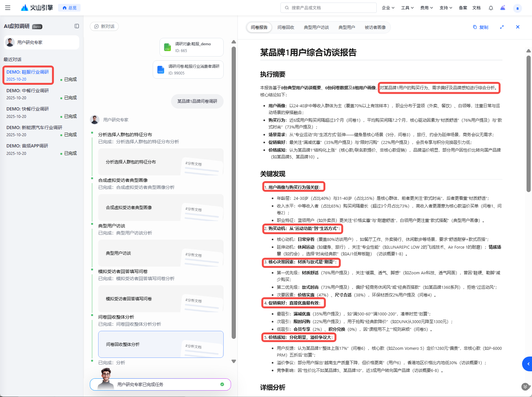This screenshot has width=532, height=397.
Task: Click the 某品牌1用户综合访谈报告 title
Action: pyautogui.click(x=308, y=52)
